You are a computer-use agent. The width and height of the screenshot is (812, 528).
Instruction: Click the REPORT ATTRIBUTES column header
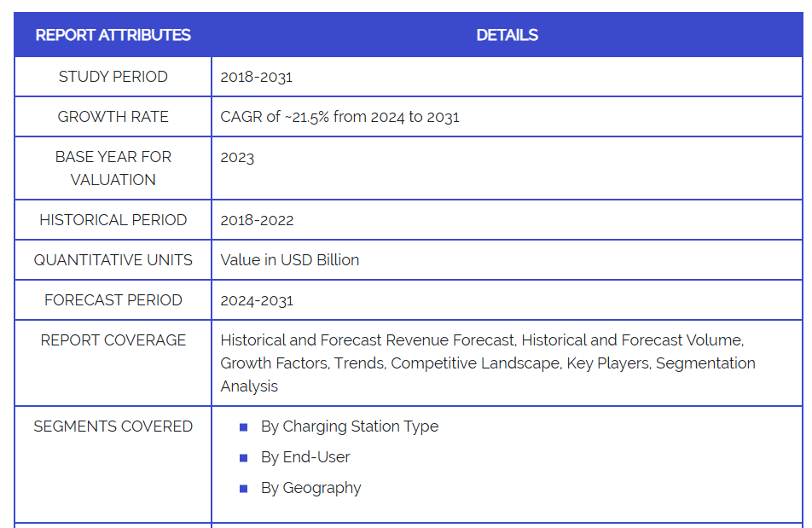click(113, 35)
